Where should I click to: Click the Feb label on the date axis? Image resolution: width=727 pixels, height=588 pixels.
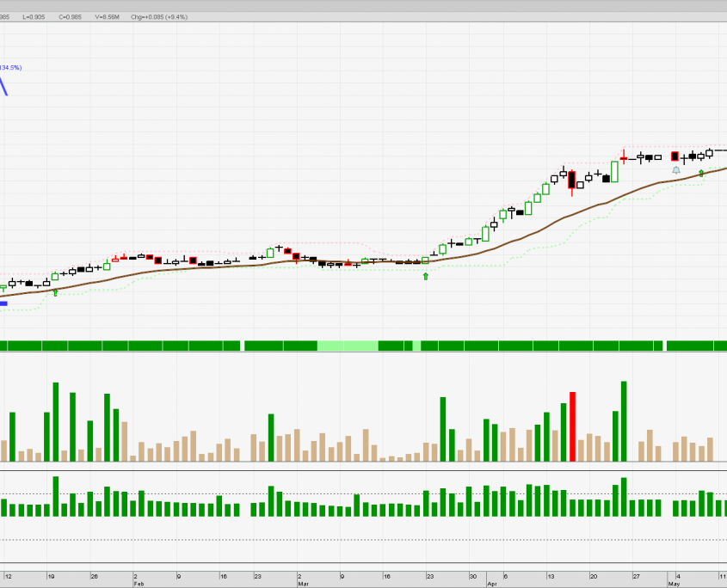pos(138,583)
